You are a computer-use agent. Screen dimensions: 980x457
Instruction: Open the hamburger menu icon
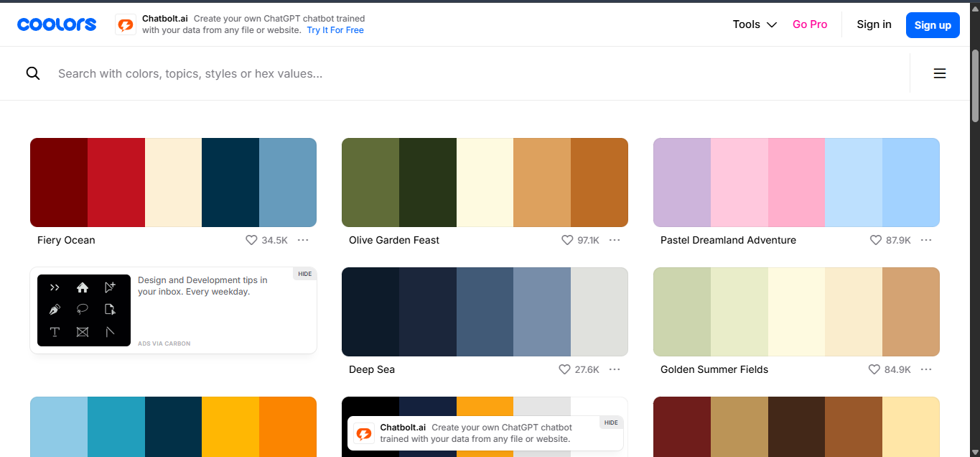(939, 73)
